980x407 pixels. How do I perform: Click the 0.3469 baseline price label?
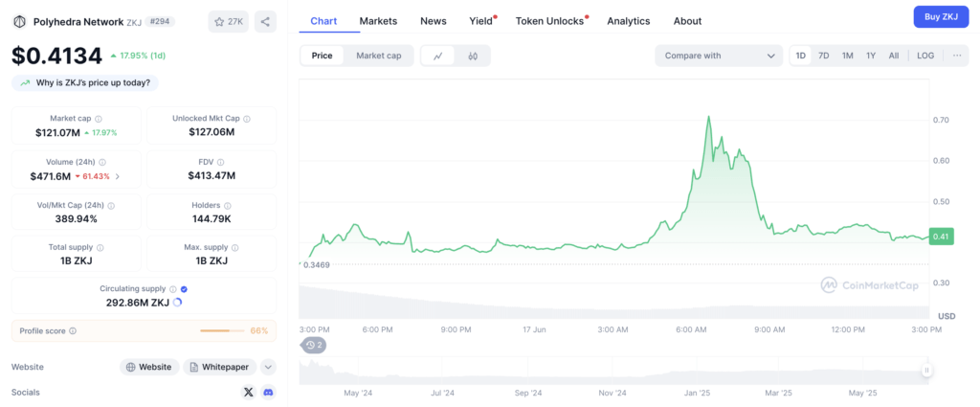(316, 265)
